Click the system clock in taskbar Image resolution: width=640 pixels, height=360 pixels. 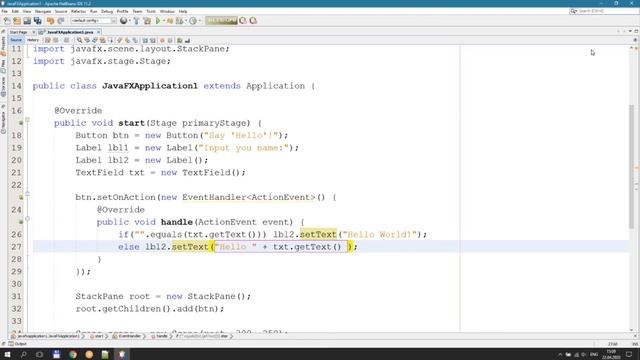(611, 354)
